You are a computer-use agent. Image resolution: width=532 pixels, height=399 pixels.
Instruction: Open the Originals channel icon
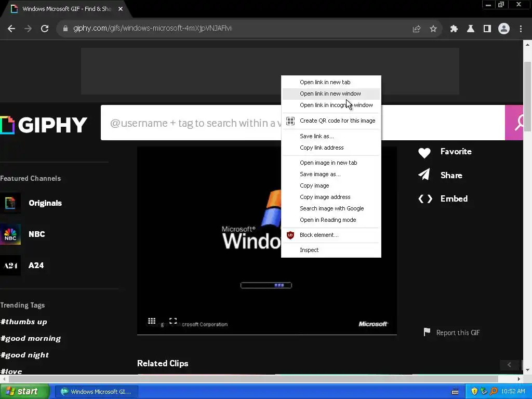click(10, 203)
